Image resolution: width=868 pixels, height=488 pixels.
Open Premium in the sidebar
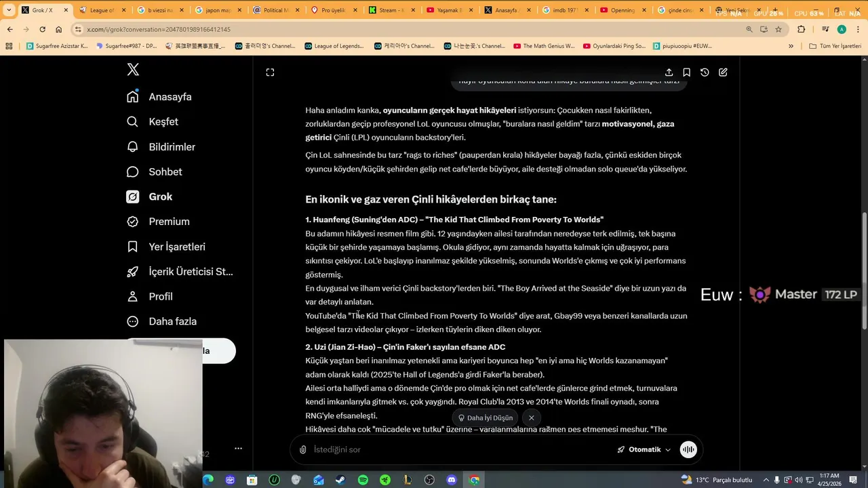coord(158,222)
